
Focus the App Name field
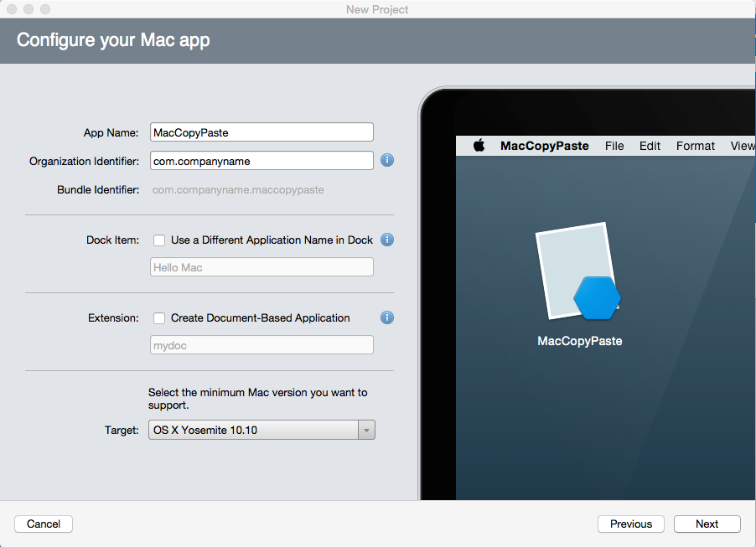click(x=261, y=132)
